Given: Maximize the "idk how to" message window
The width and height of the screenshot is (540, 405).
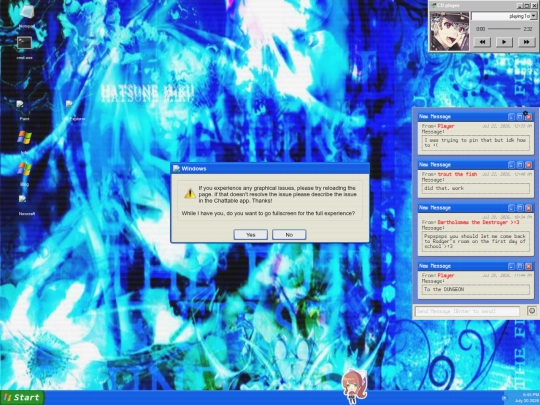Looking at the screenshot, I should (x=520, y=117).
